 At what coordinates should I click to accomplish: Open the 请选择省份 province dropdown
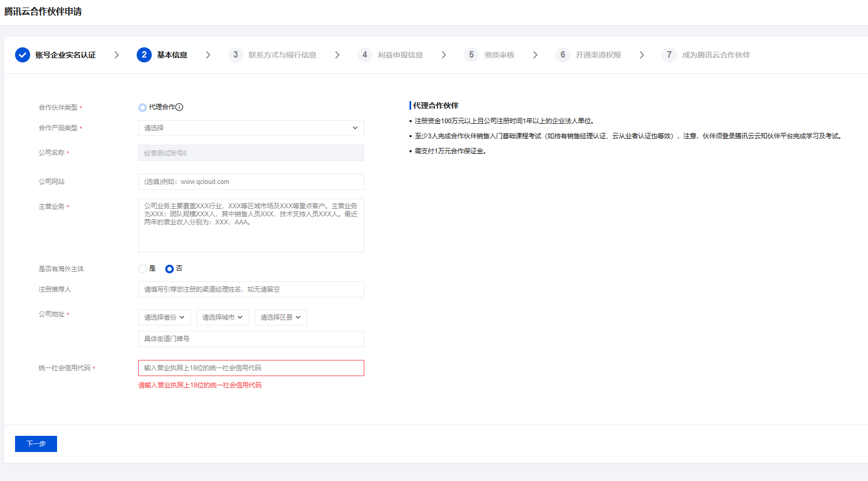coord(165,317)
